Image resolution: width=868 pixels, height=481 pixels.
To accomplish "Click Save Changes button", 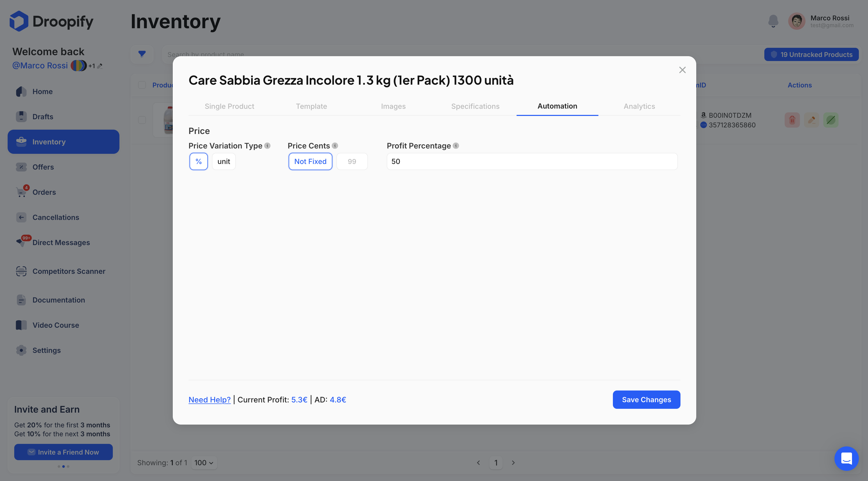I will click(x=646, y=400).
